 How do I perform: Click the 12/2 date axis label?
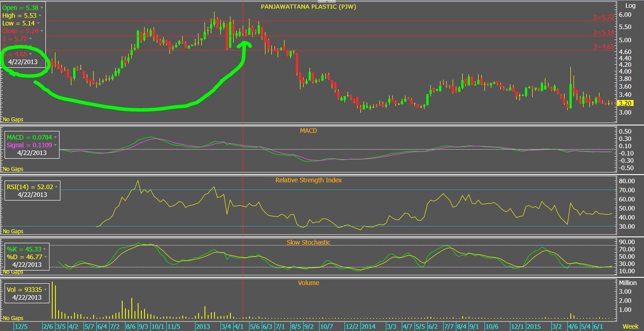click(352, 326)
